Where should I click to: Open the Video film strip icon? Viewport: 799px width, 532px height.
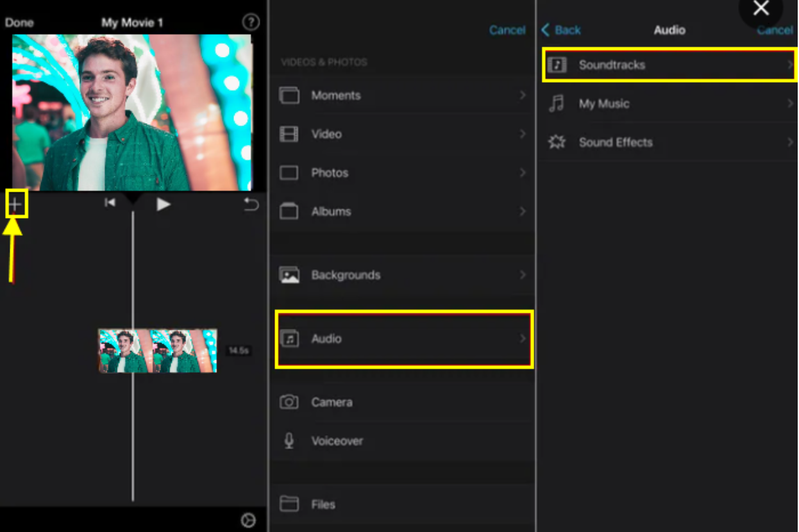click(x=289, y=134)
